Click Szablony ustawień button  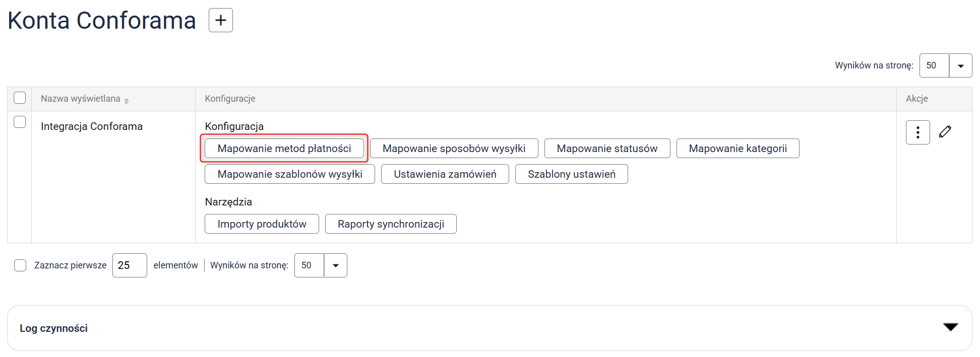[571, 174]
